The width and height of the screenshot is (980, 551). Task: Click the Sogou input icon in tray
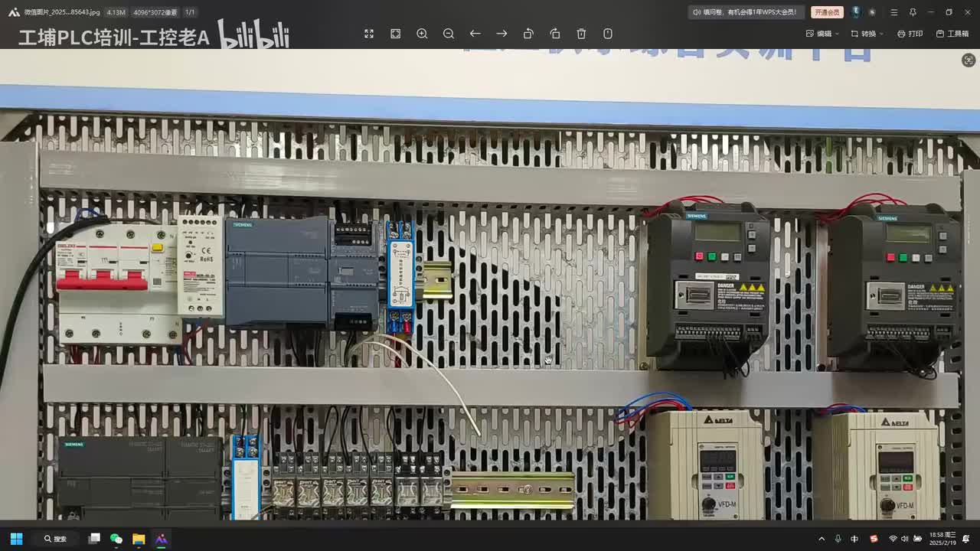point(874,539)
